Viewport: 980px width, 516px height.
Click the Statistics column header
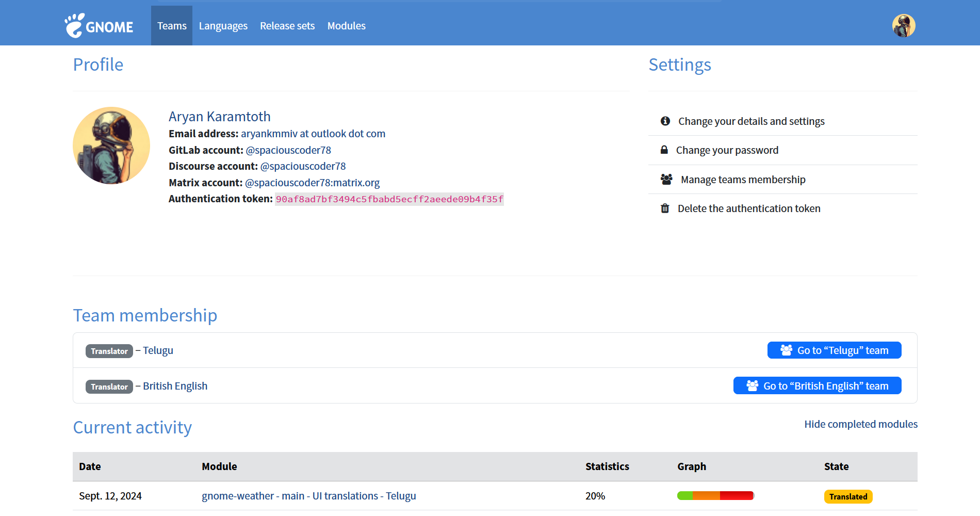[x=607, y=466]
